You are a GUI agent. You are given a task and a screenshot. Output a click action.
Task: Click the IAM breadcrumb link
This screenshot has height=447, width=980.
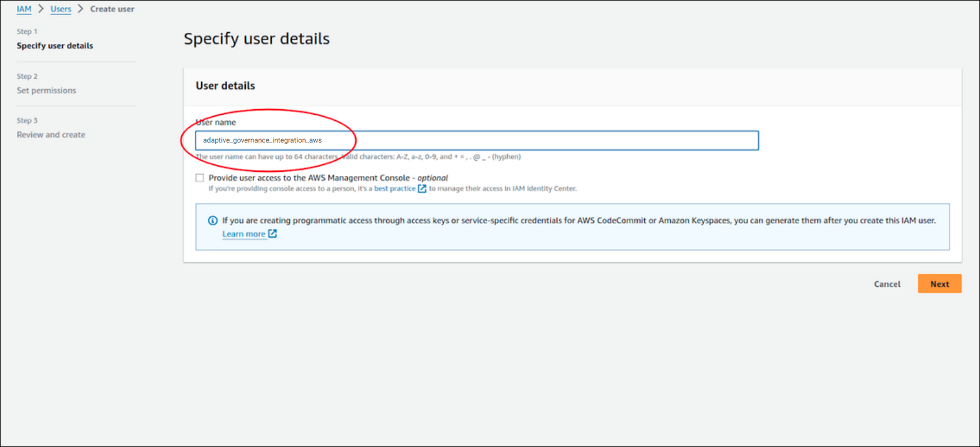coord(24,9)
